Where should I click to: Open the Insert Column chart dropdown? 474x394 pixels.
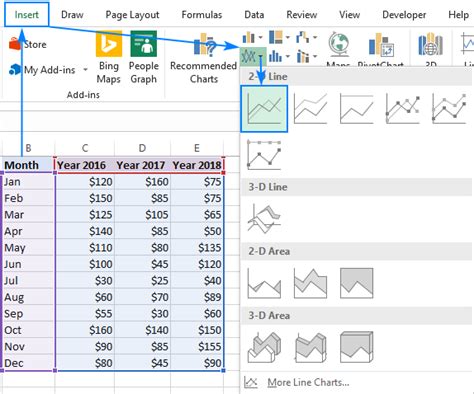pos(252,37)
